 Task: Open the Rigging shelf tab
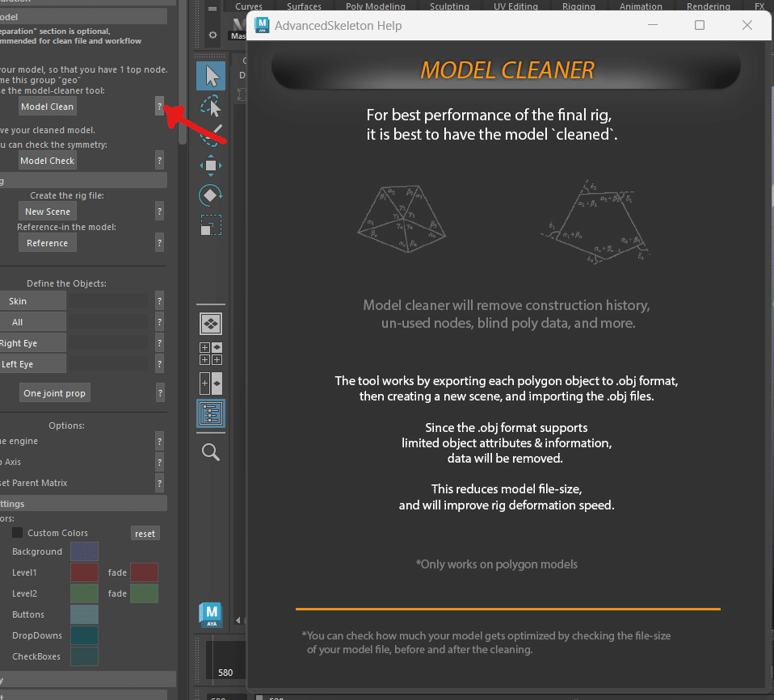pos(578,6)
